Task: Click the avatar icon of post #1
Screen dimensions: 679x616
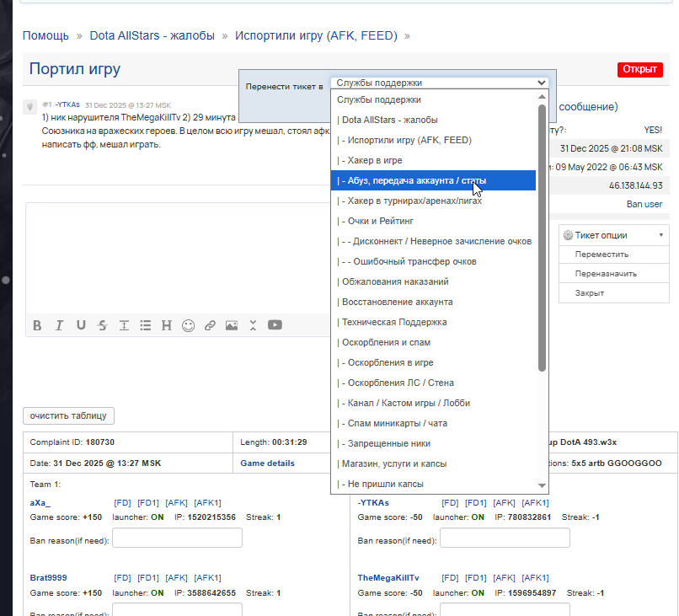Action: tap(29, 106)
